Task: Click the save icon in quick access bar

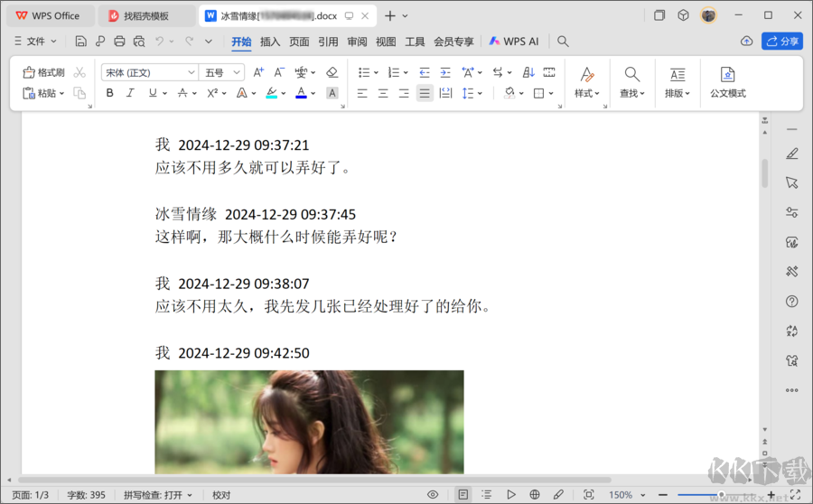Action: (x=81, y=42)
